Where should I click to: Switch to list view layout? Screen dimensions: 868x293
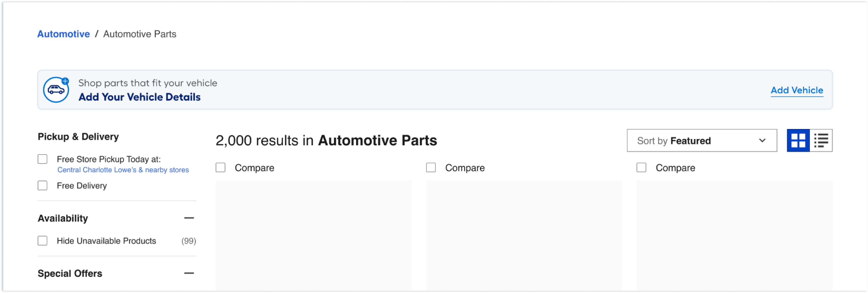point(821,141)
